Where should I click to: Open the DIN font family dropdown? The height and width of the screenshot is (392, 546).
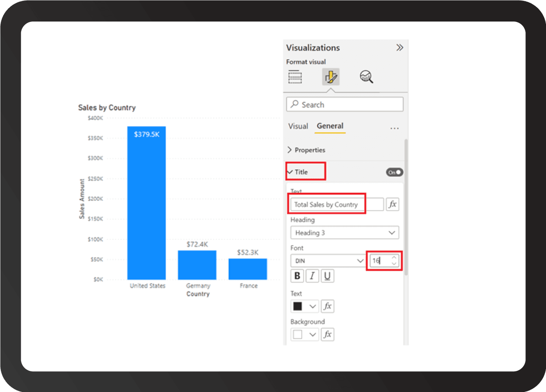328,261
